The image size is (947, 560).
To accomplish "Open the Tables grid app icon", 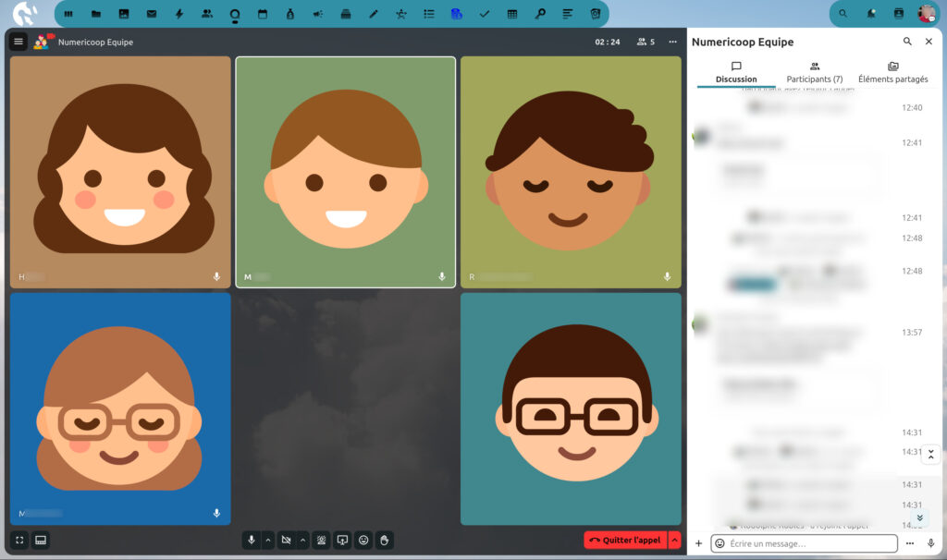I will [x=512, y=14].
